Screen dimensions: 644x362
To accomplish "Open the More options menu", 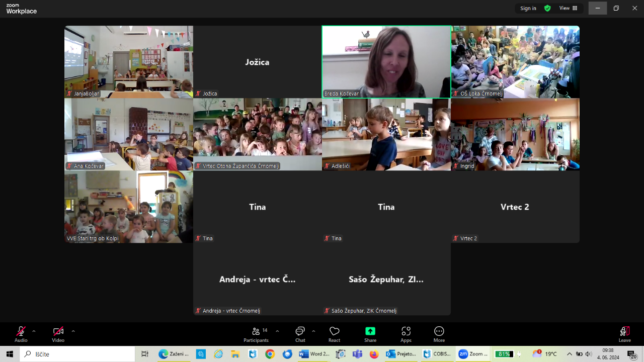I will [x=439, y=334].
